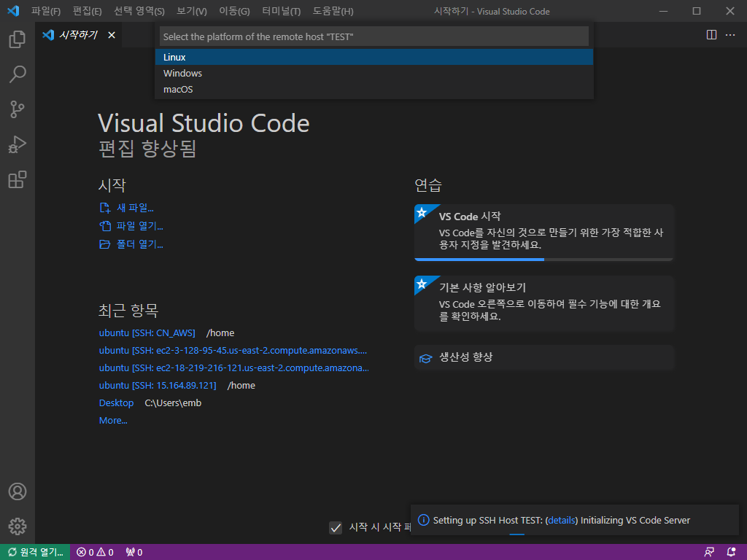
Task: Open notifications bell in status bar
Action: click(x=731, y=552)
